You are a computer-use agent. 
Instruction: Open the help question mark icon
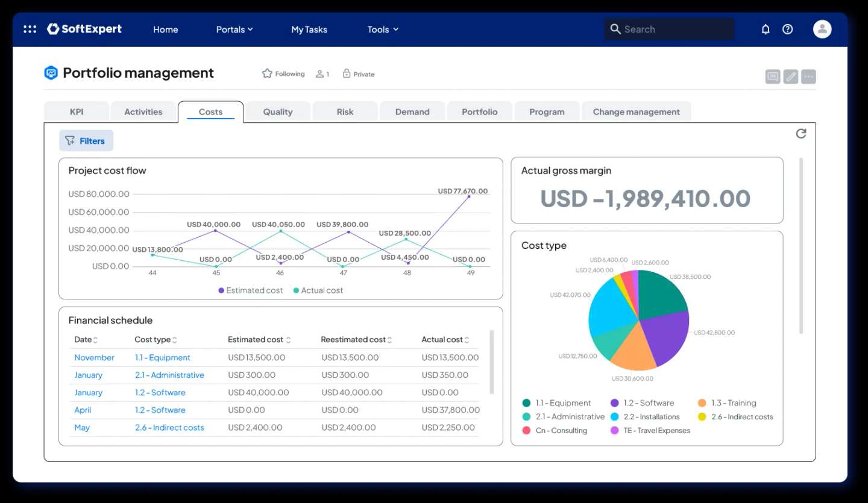[x=787, y=29]
